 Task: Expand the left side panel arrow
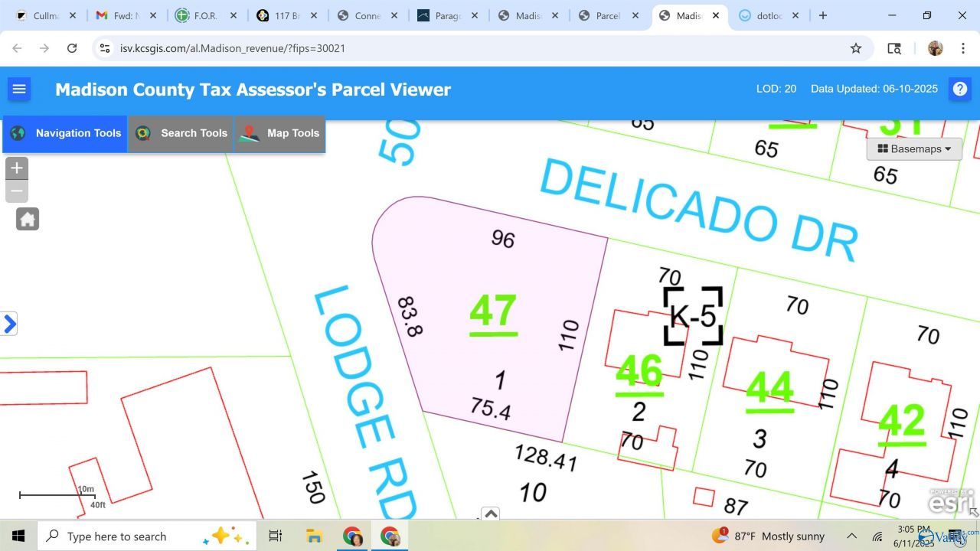click(9, 324)
